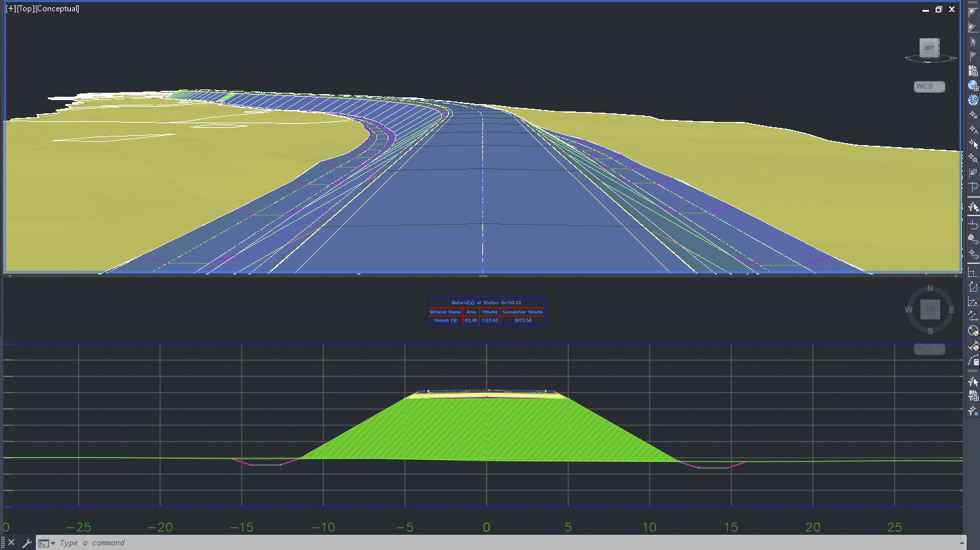
Task: Click the W compass letter on ViewCube
Action: click(x=908, y=309)
